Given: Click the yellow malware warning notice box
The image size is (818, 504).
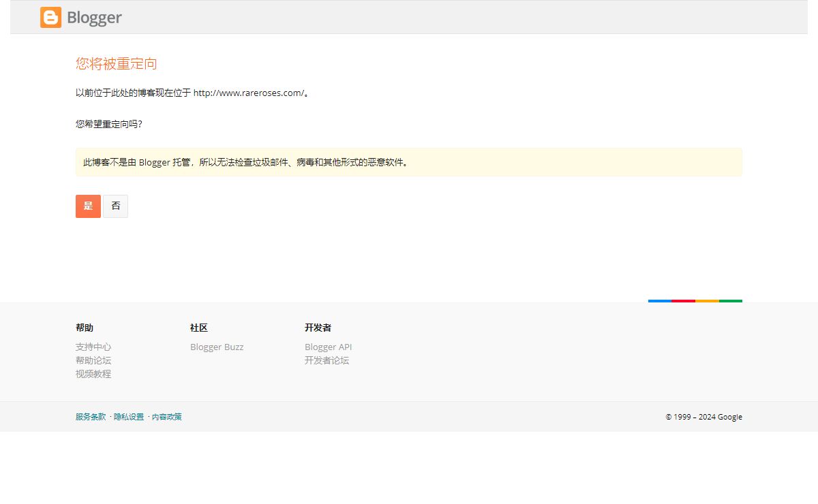Looking at the screenshot, I should click(x=408, y=162).
